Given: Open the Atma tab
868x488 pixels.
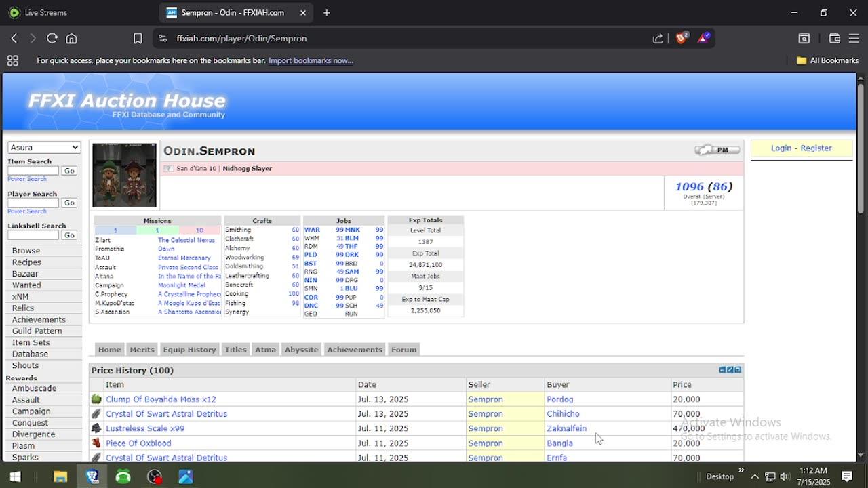Looking at the screenshot, I should coord(265,350).
